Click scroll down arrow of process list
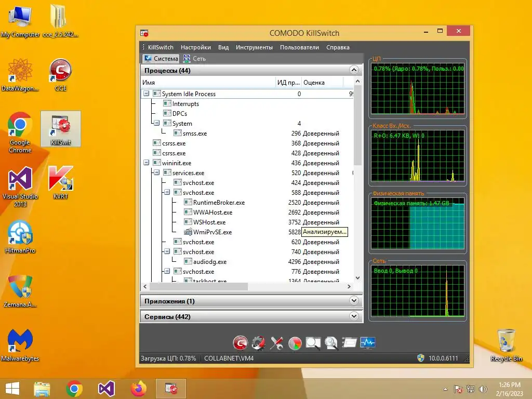 [x=357, y=278]
